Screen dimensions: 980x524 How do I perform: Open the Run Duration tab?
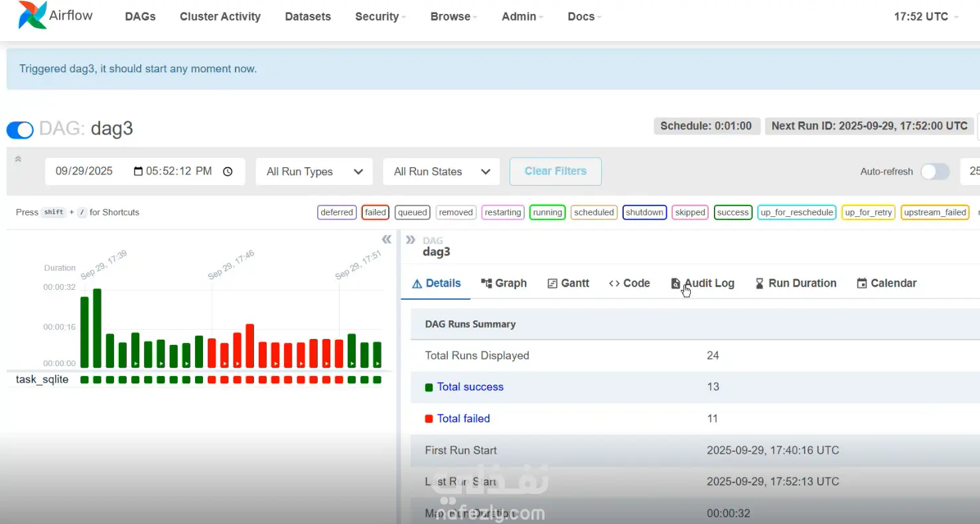coord(796,283)
